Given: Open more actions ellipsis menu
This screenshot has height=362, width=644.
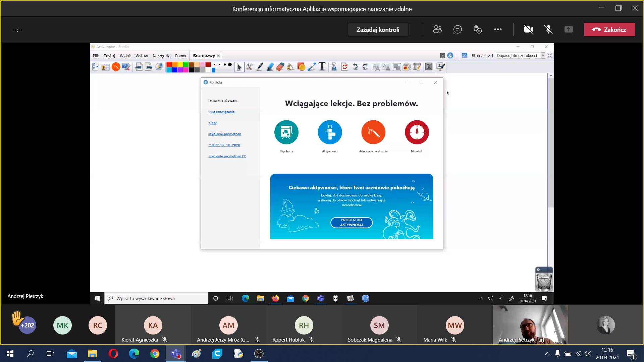Looking at the screenshot, I should coord(498,29).
